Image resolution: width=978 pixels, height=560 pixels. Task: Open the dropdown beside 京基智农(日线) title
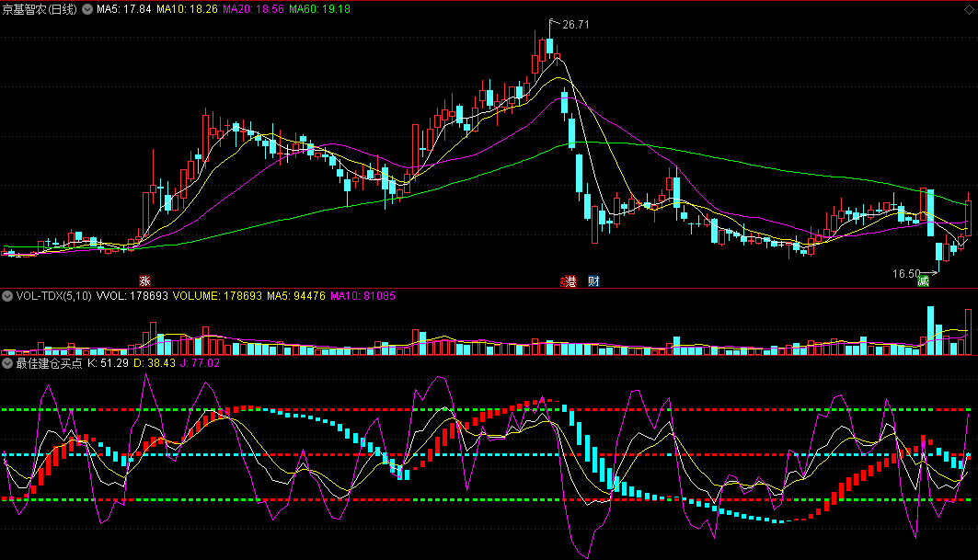click(87, 9)
